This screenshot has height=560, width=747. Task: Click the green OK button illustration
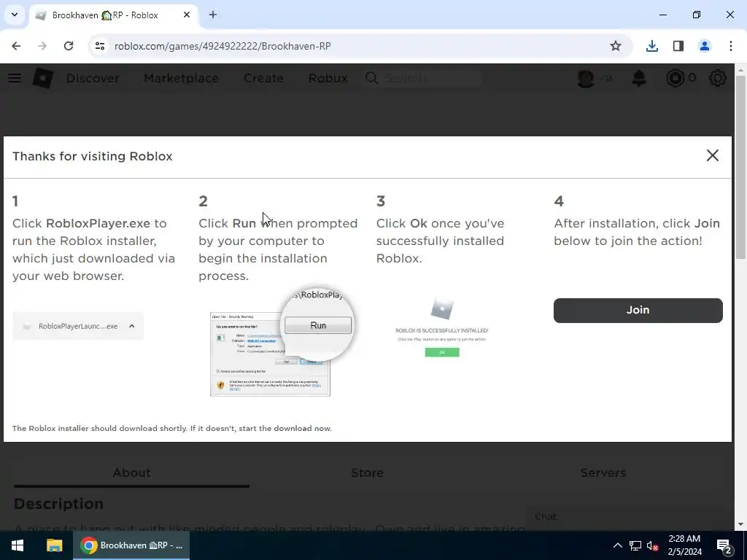click(x=441, y=352)
